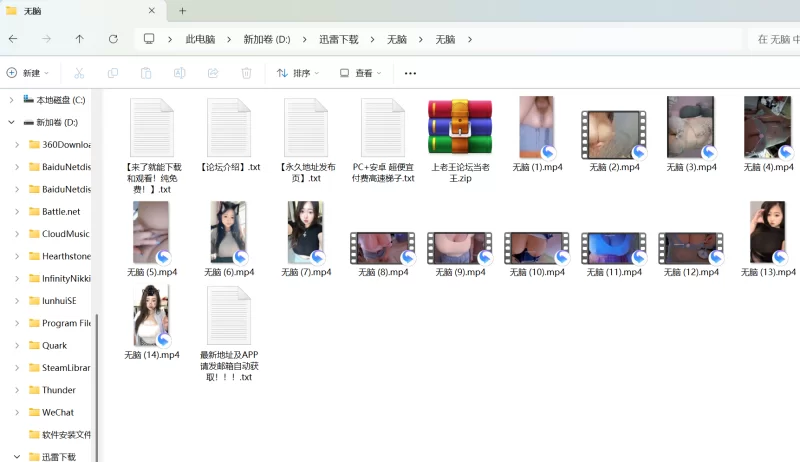Open the 新建 new item dropdown
The image size is (800, 462).
coord(28,73)
